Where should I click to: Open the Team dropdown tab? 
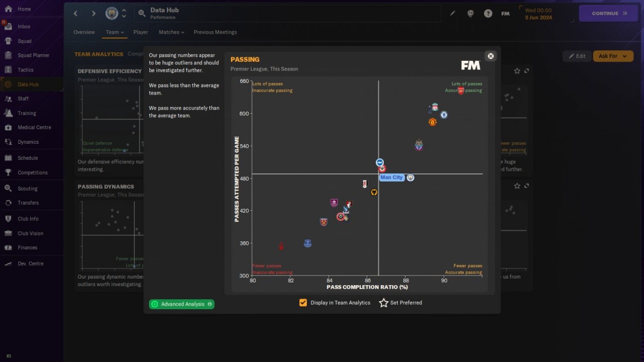click(115, 32)
